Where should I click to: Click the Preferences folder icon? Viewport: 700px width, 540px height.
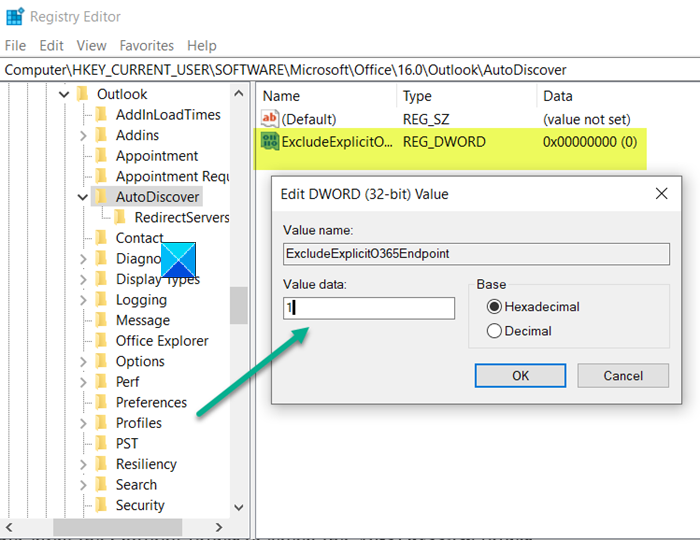[102, 402]
